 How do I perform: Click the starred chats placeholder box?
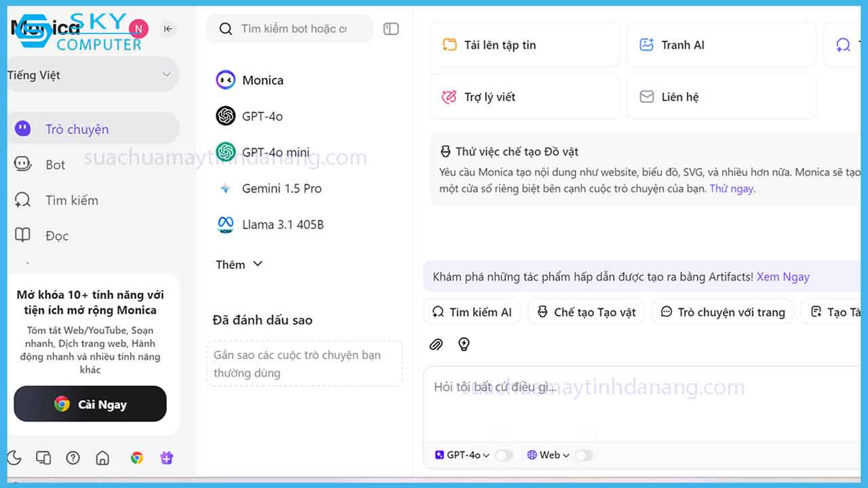pos(304,363)
